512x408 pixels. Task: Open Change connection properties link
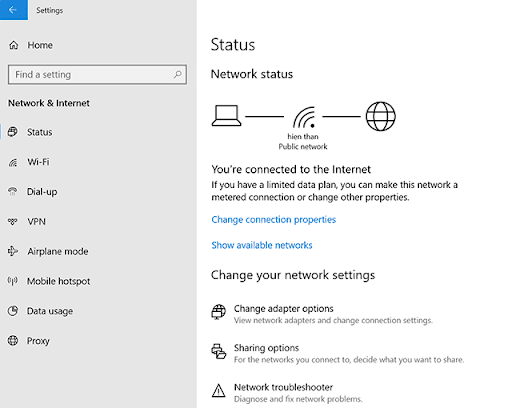[x=274, y=220]
